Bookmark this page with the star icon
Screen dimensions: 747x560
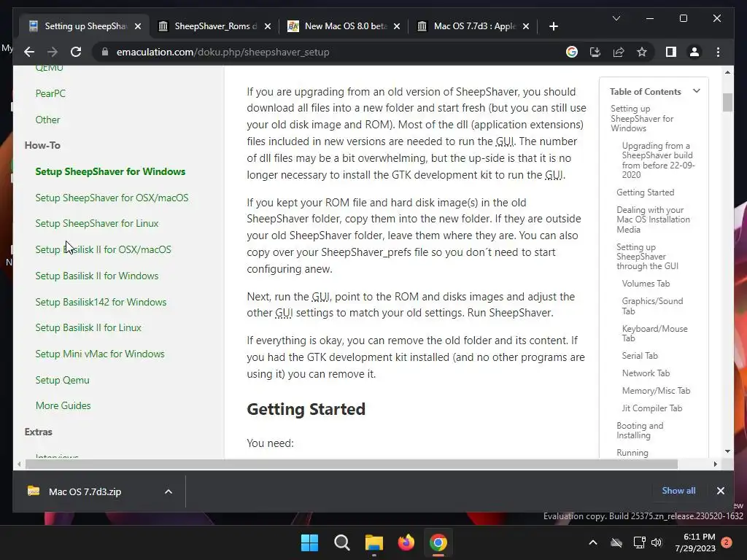click(642, 52)
